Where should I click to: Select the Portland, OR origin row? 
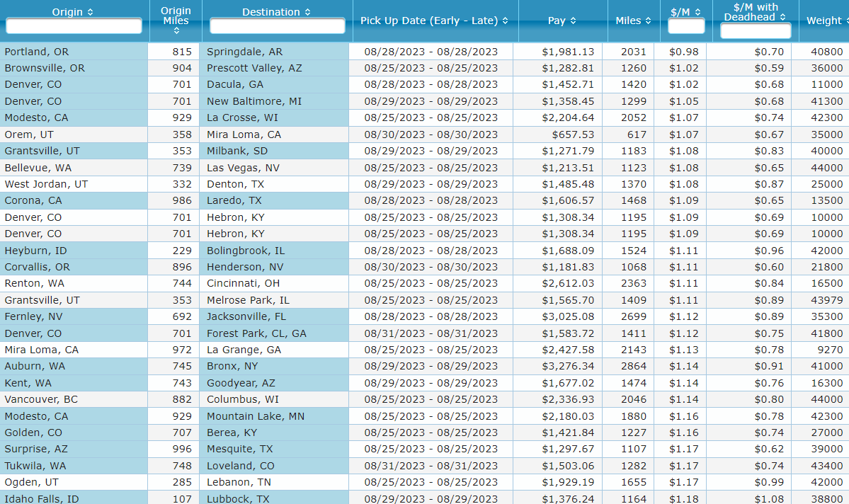[x=37, y=52]
